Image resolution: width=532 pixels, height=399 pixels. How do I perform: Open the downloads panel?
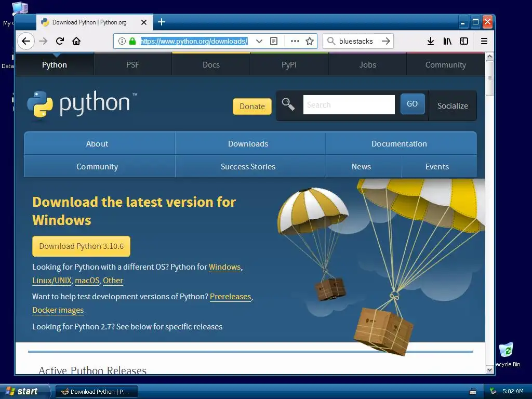click(431, 41)
